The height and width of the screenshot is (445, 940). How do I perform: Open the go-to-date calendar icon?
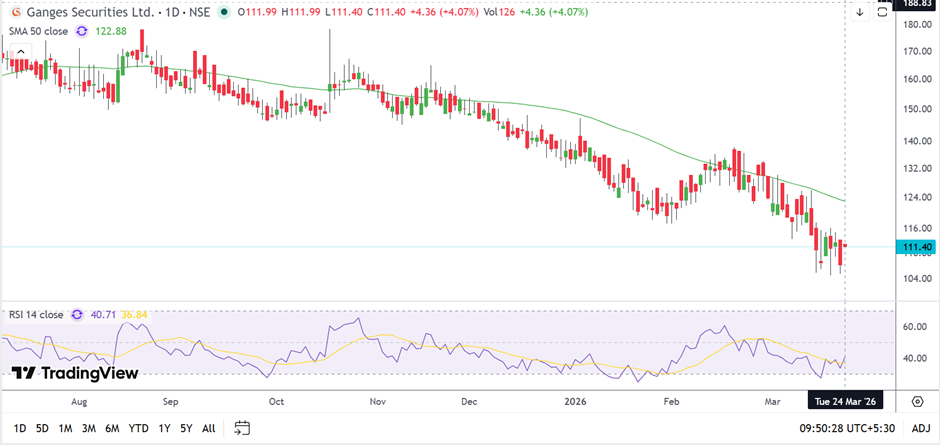click(x=242, y=428)
